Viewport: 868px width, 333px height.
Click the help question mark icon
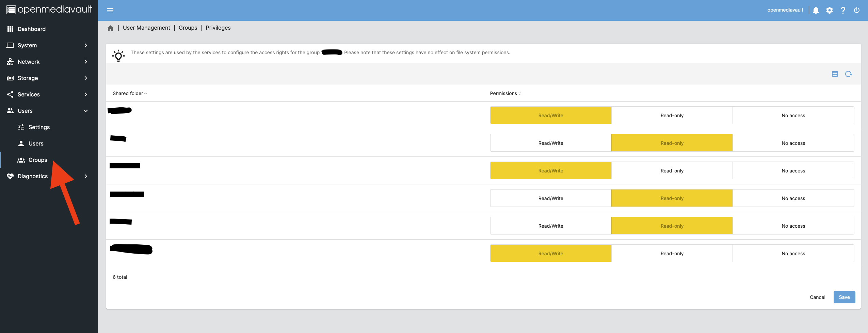coord(843,10)
